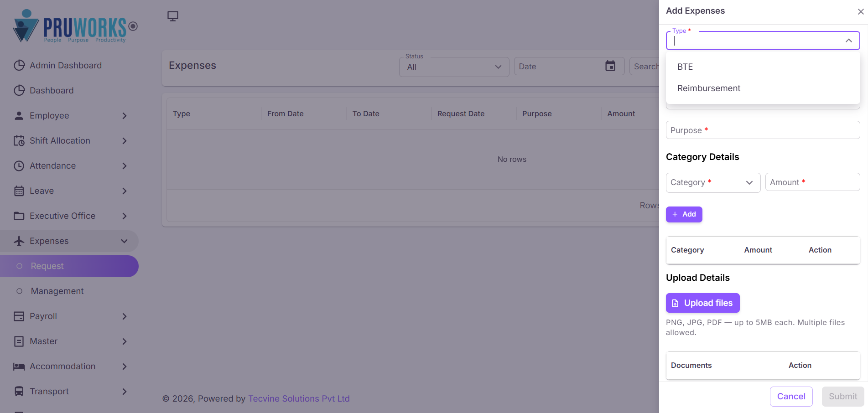The image size is (868, 413).
Task: Click the Accommodation bed icon
Action: [x=19, y=366]
